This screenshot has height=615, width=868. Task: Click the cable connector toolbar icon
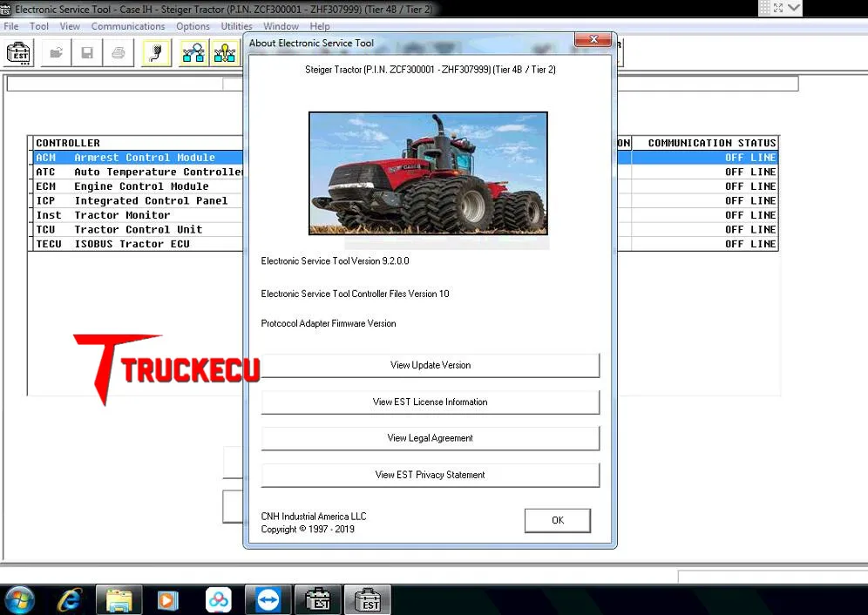tap(156, 53)
